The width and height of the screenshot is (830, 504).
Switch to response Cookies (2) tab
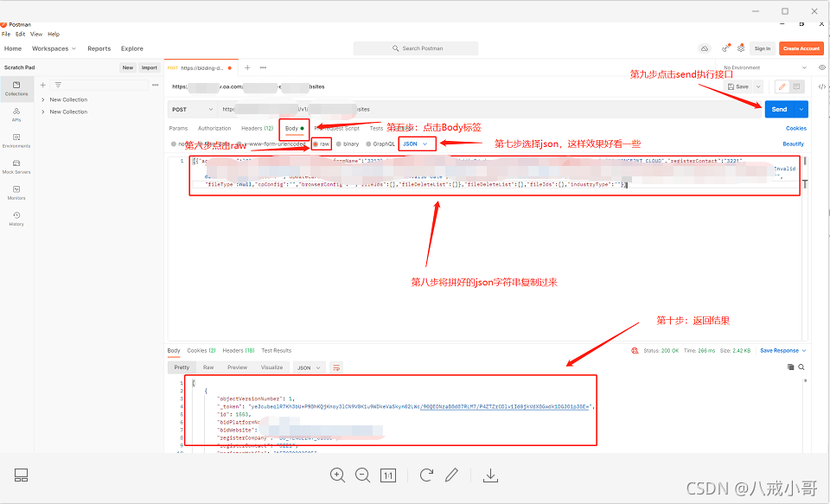201,350
